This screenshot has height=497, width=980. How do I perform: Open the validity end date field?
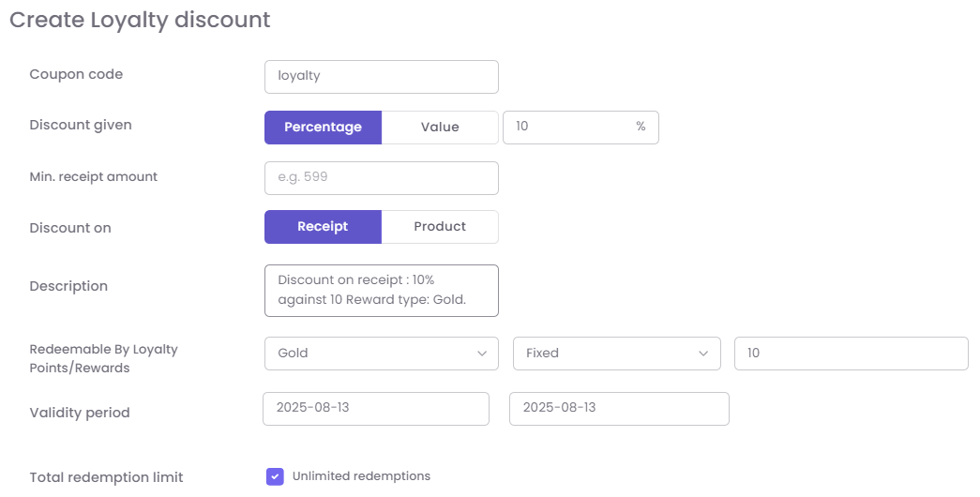619,409
